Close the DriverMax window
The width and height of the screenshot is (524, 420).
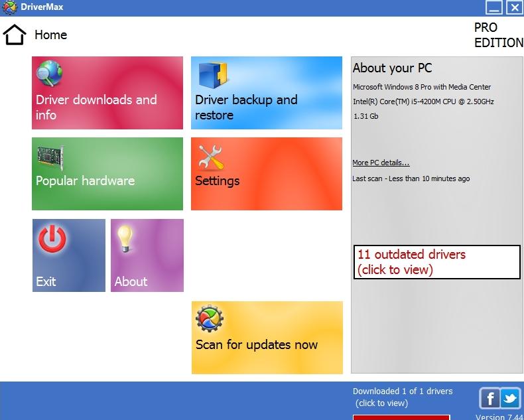tap(515, 7)
